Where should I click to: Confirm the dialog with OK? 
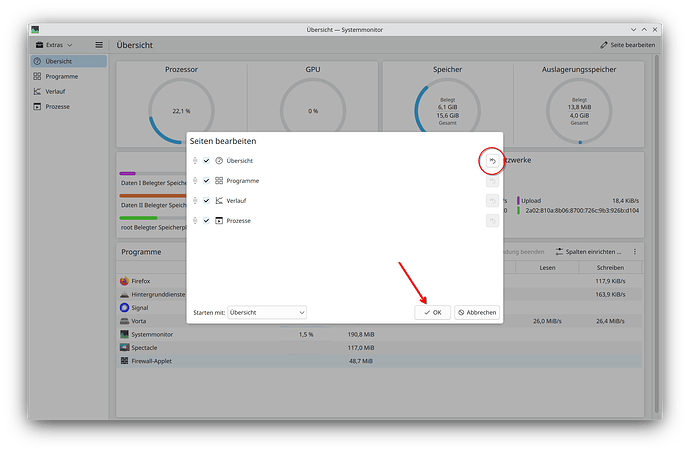432,312
